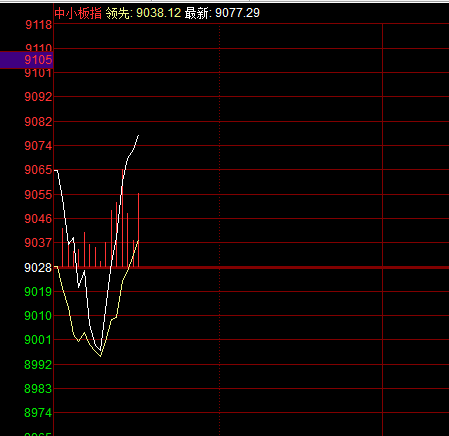Select the tallest red volume bar

(122, 218)
